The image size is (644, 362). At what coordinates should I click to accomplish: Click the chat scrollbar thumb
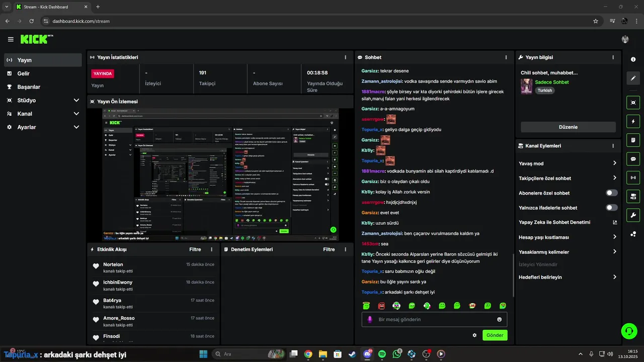click(x=513, y=276)
